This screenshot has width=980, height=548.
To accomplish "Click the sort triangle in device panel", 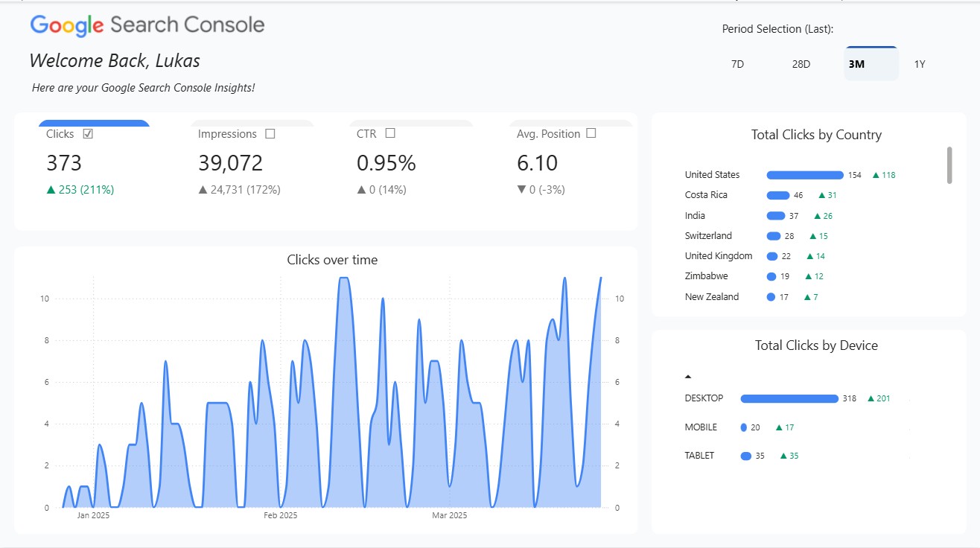I will coord(688,375).
